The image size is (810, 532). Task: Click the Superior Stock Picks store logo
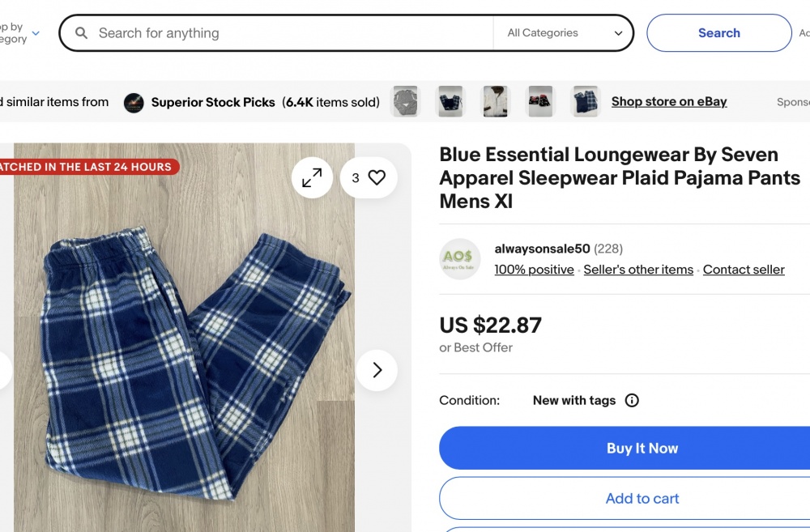(134, 102)
